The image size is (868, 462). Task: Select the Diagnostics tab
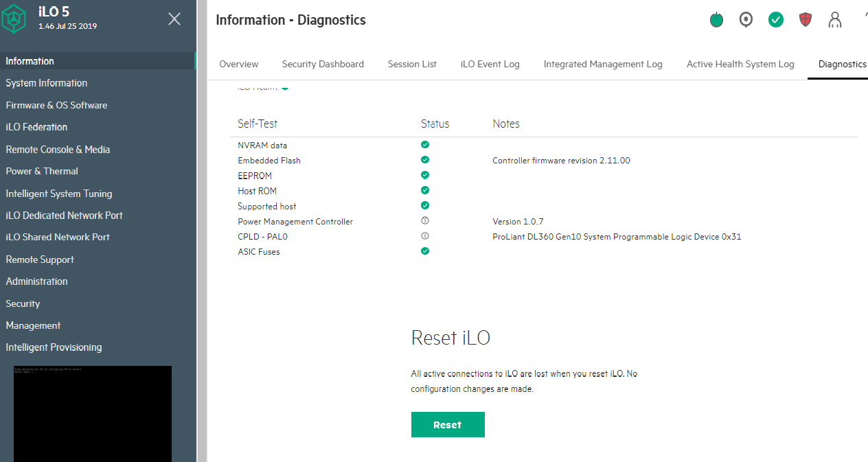(843, 64)
